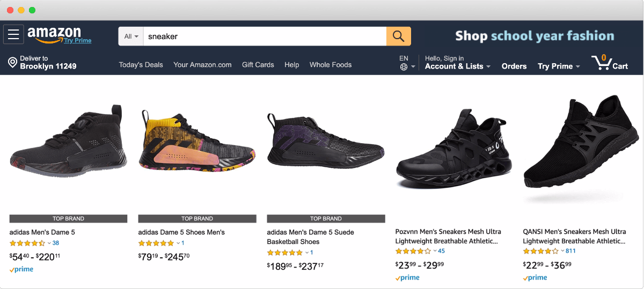Click the Orders link
The height and width of the screenshot is (289, 644).
click(514, 66)
